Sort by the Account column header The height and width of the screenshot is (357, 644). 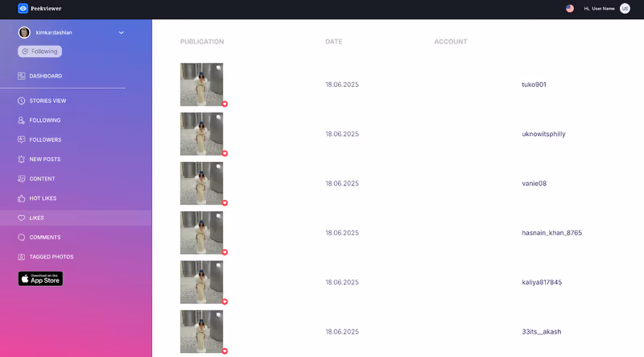point(451,42)
